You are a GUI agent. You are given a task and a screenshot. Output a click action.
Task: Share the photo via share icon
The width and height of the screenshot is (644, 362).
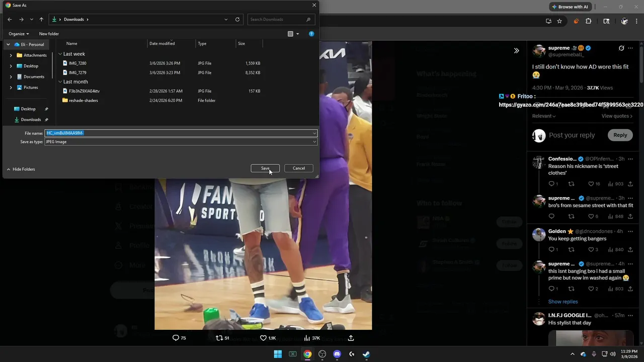tap(351, 338)
